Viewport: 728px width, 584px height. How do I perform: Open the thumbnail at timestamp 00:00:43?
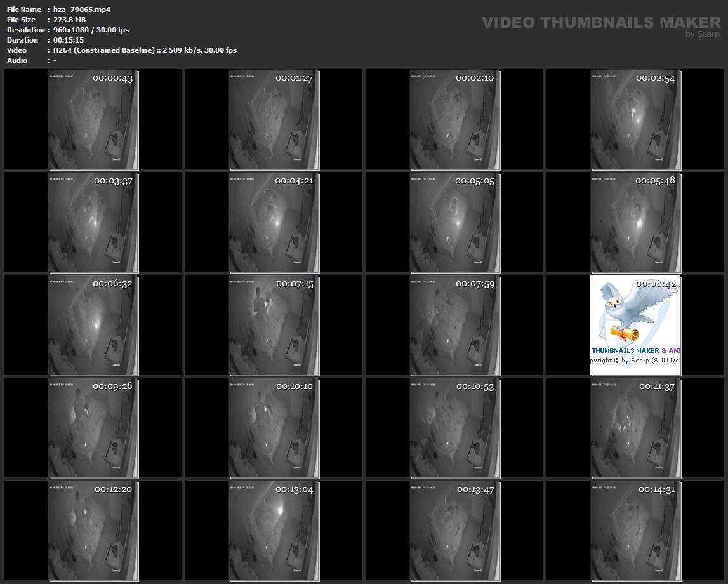point(93,121)
